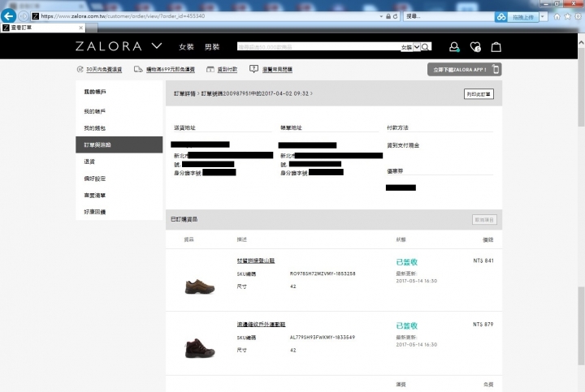Click SKU text AL779SH93FWKMY-1833549

point(323,338)
